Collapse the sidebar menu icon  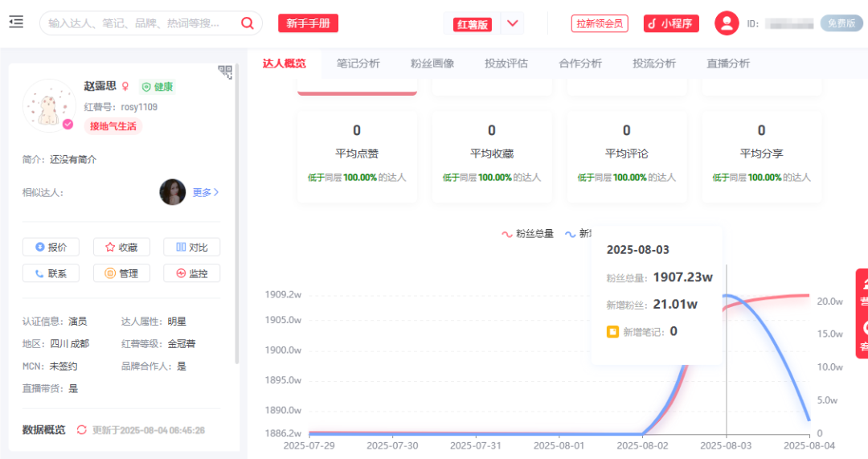(x=16, y=23)
